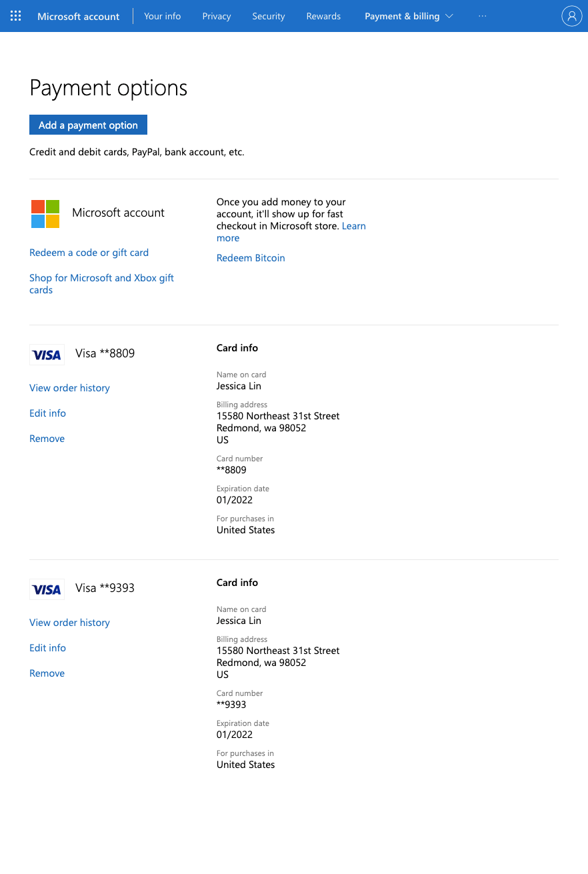Click card number **8809 under Card info
588x874 pixels.
pos(231,470)
